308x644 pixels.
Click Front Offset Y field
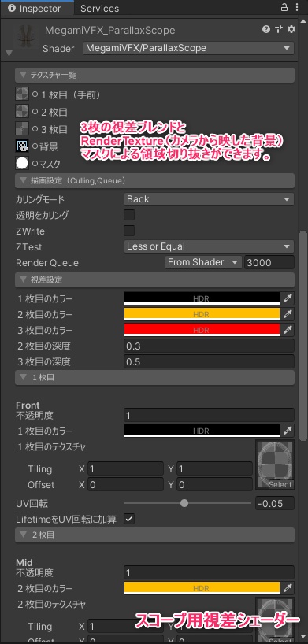pos(214,485)
